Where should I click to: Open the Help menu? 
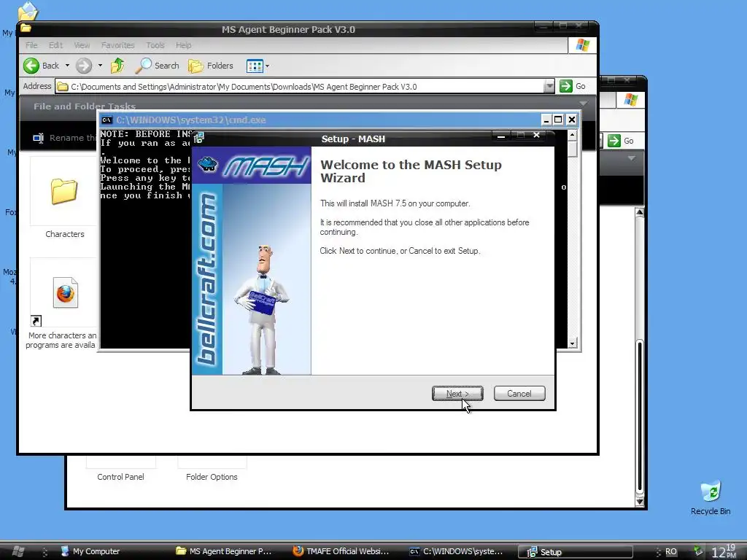coord(183,45)
